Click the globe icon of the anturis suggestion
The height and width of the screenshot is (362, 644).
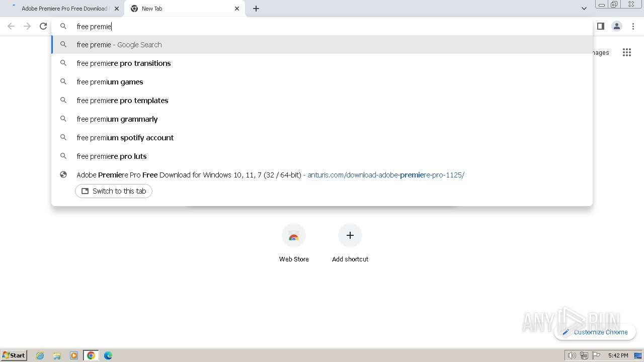(x=63, y=175)
